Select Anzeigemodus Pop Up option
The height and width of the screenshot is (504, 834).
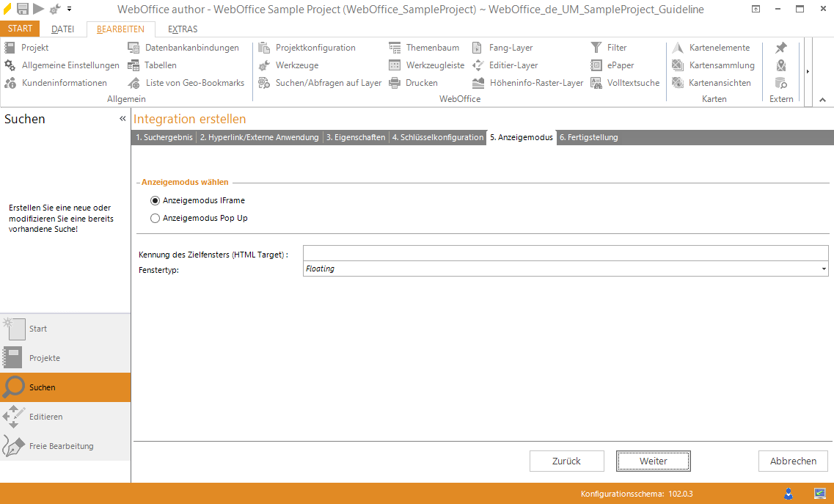point(155,218)
